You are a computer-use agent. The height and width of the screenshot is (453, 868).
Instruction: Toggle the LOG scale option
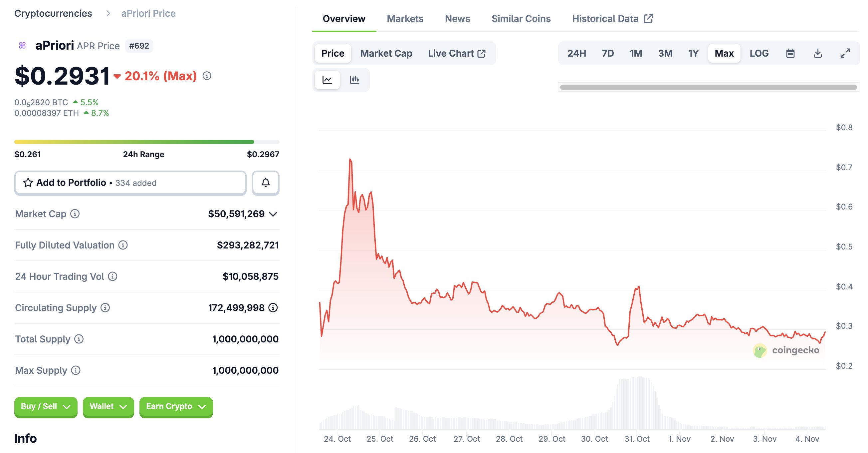coord(759,53)
